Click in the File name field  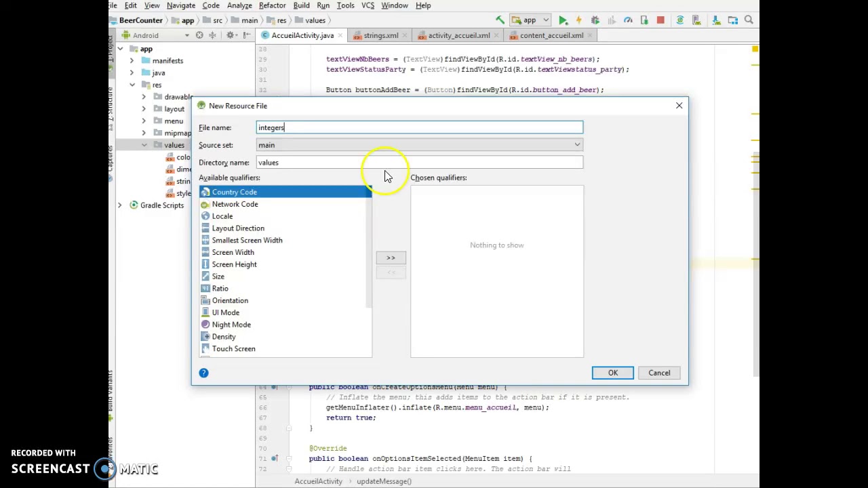tap(420, 127)
